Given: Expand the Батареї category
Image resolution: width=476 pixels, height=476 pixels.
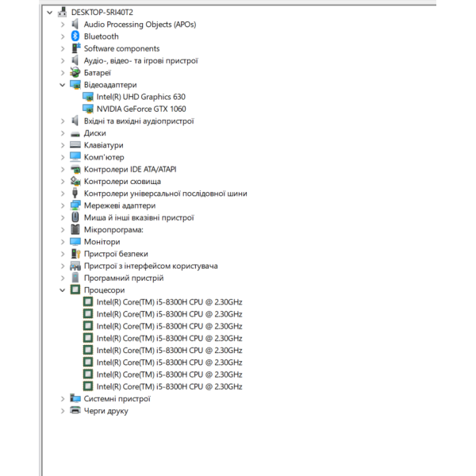Looking at the screenshot, I should 63,73.
